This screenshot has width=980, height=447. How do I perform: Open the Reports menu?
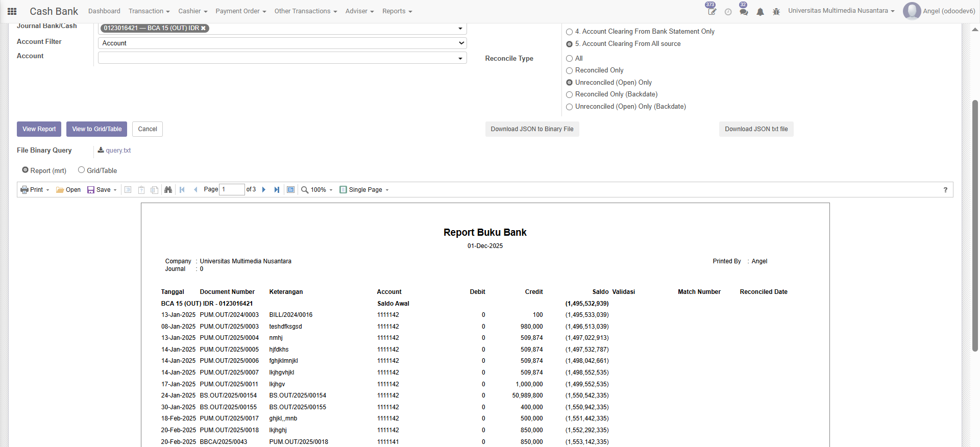(x=397, y=11)
